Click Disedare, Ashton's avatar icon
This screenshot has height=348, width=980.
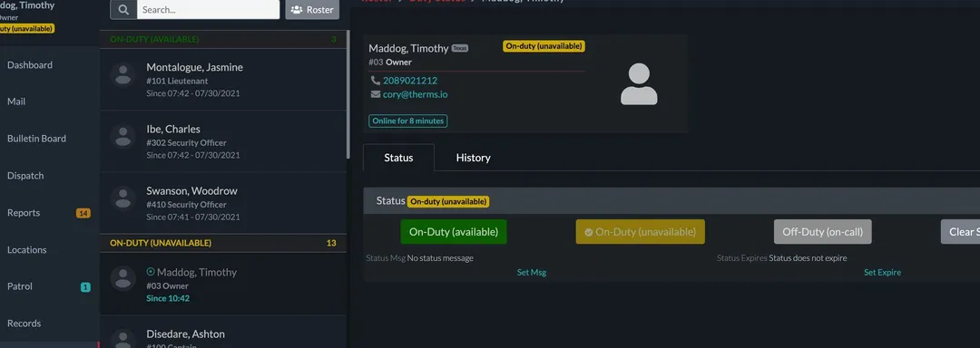[x=123, y=339]
